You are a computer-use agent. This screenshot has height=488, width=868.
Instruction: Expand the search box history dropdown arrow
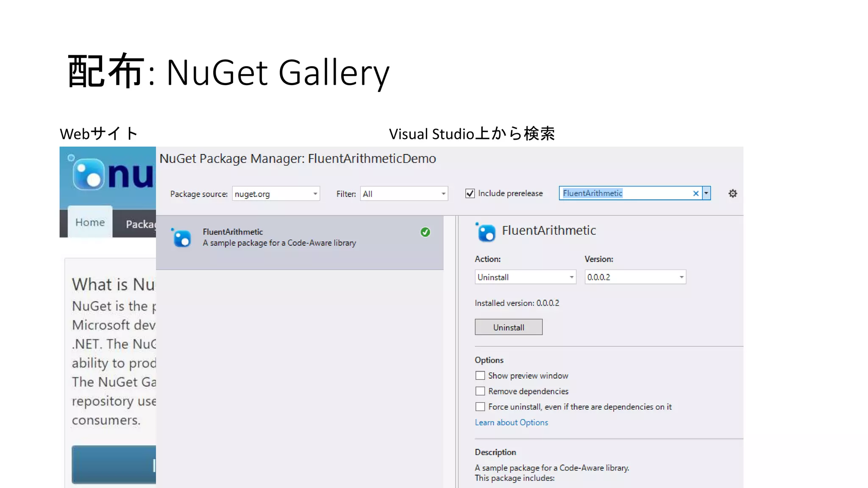tap(706, 193)
